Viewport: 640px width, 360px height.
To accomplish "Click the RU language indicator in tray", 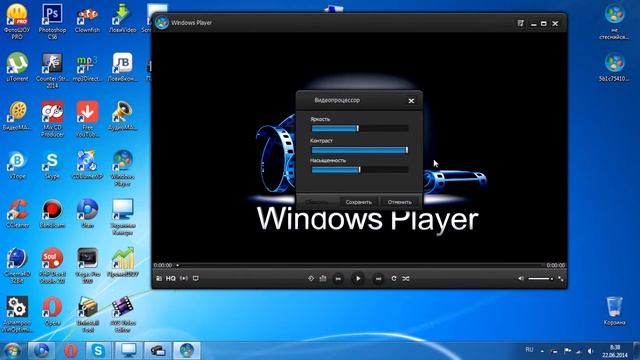I will click(x=529, y=350).
